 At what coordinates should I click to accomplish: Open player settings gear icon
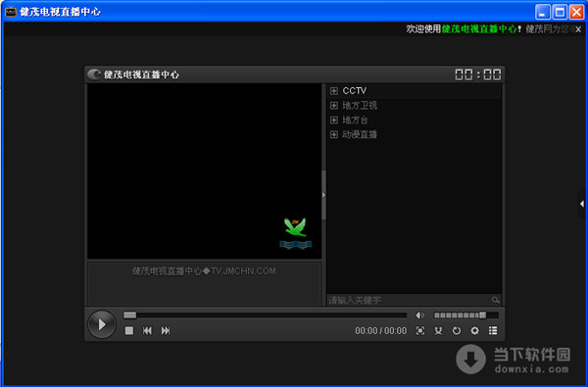[x=474, y=330]
